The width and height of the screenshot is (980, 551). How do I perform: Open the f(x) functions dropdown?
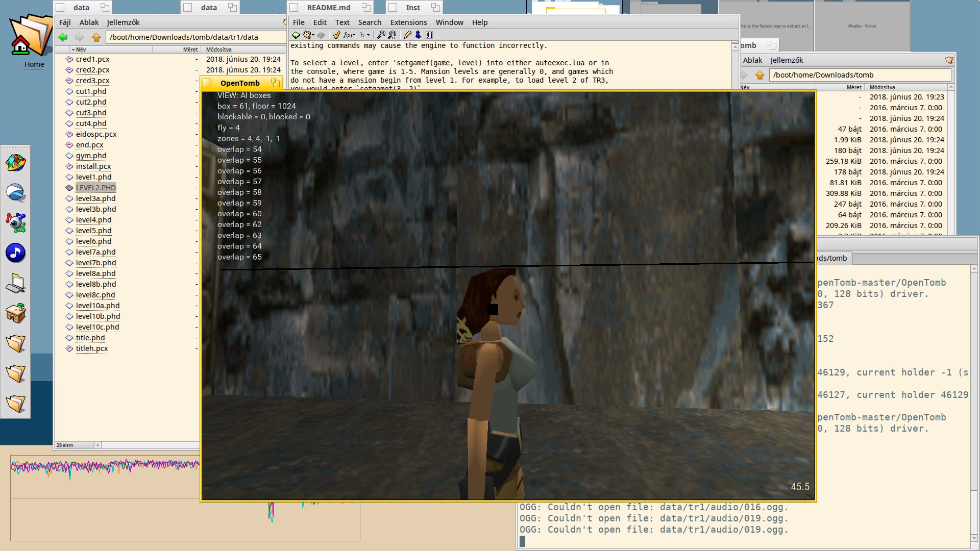349,35
